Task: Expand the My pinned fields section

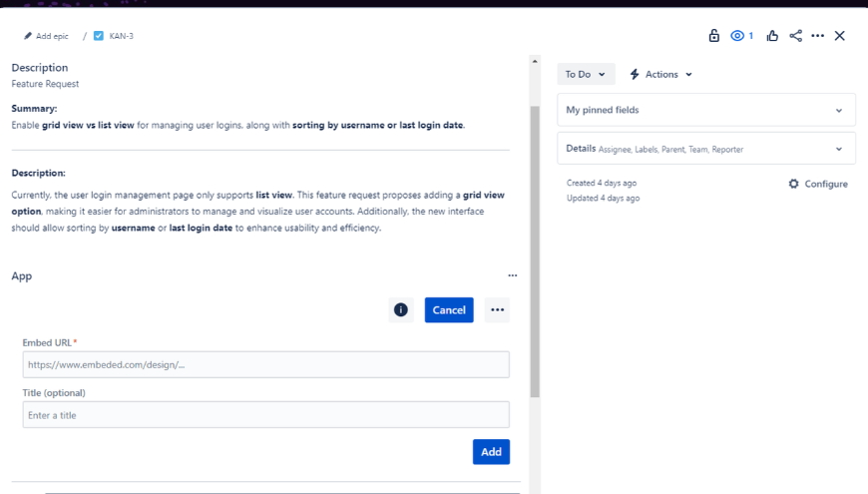Action: tap(705, 110)
